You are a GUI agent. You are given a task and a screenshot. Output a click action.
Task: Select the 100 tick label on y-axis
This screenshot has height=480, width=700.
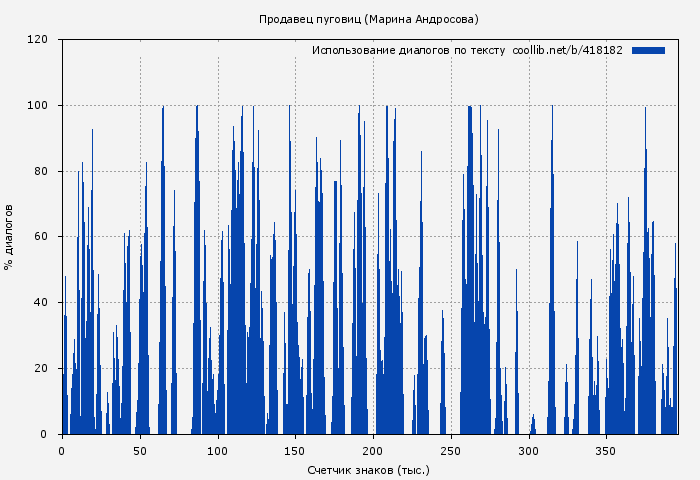coord(38,105)
